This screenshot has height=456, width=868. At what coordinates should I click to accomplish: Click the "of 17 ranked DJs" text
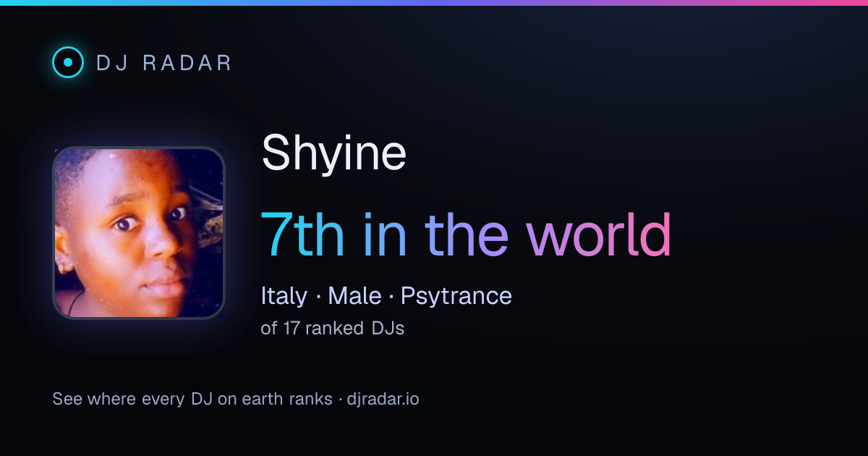click(x=333, y=328)
